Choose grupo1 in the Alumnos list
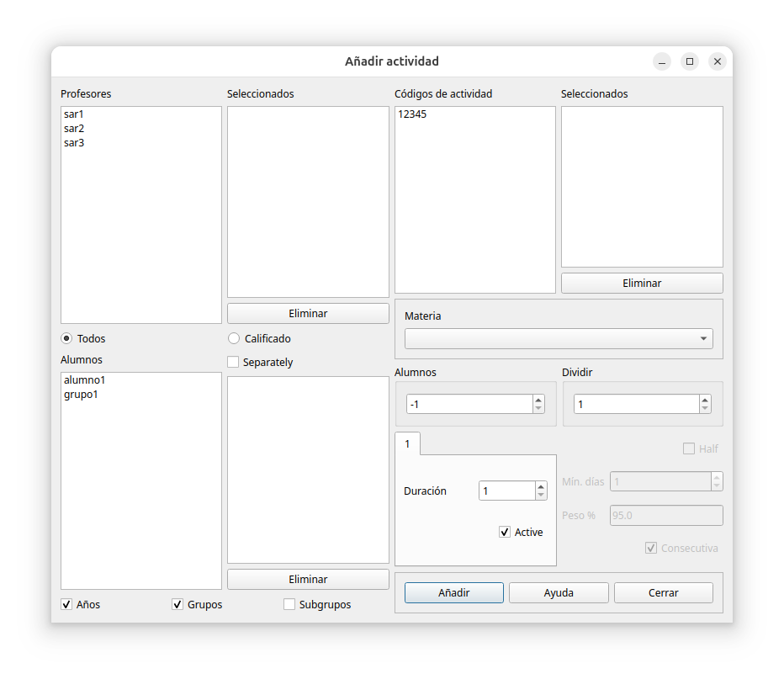Viewport: 784px width, 679px height. coord(81,394)
